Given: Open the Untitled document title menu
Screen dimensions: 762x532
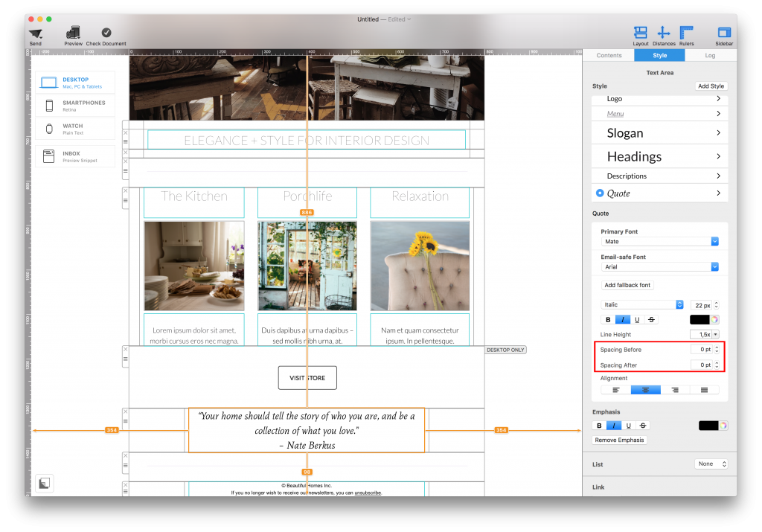Looking at the screenshot, I should point(384,19).
